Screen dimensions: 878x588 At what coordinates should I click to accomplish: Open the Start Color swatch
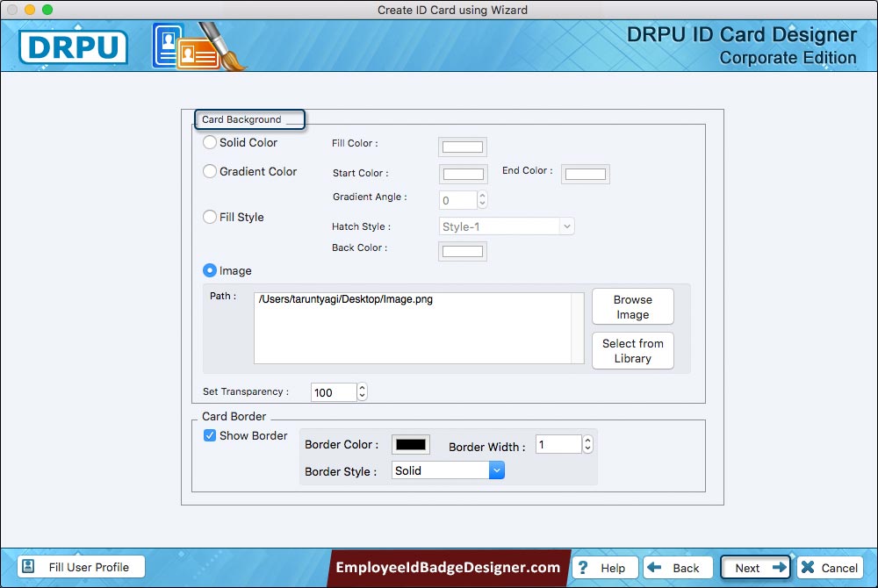pos(463,174)
